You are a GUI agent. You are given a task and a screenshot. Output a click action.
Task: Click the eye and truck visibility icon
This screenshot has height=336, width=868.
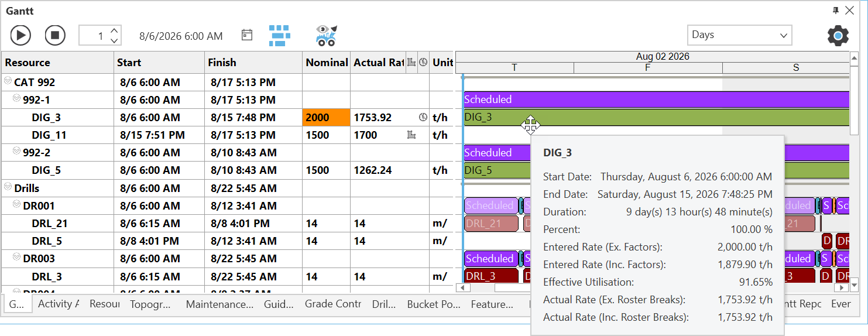pyautogui.click(x=326, y=36)
